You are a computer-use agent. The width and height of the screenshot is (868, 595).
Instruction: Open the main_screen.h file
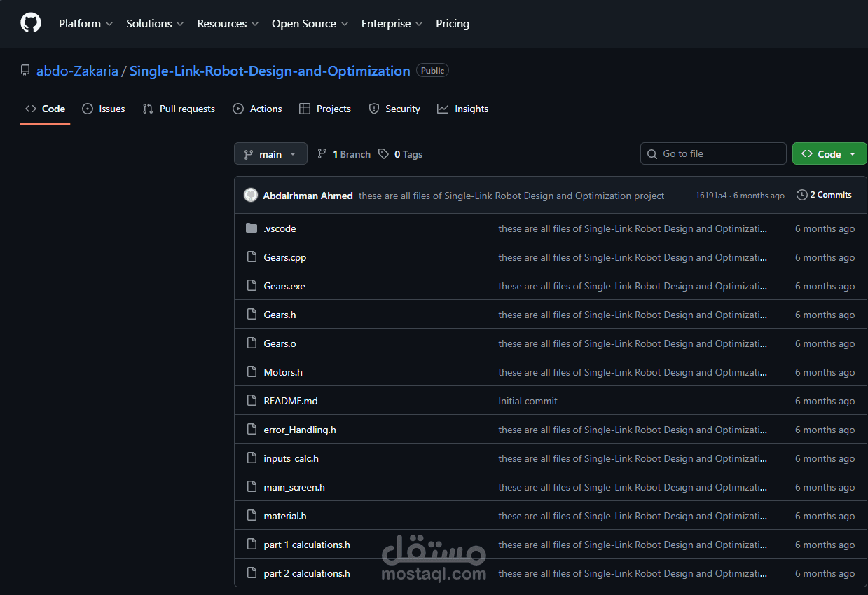point(294,487)
